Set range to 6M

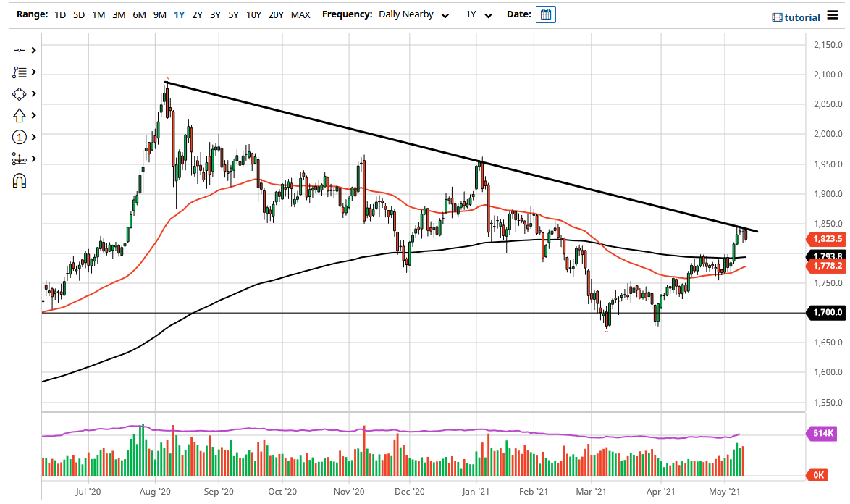(x=139, y=14)
